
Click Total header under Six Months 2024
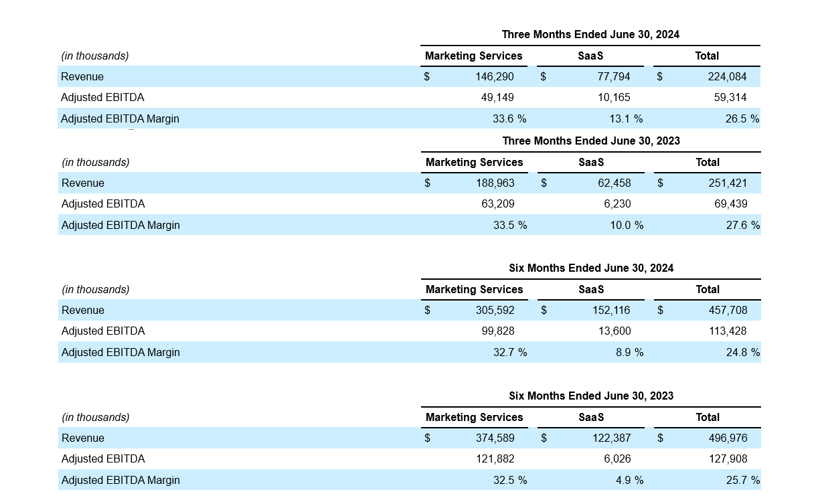coord(708,290)
